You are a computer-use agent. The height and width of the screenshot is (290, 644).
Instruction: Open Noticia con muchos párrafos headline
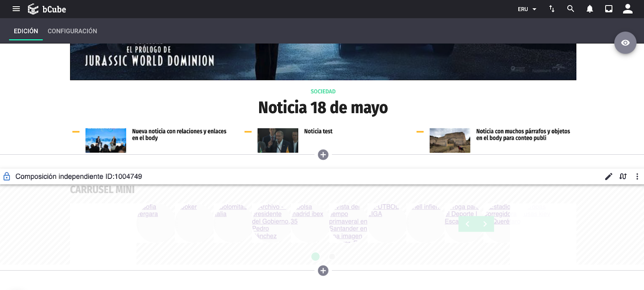pyautogui.click(x=523, y=135)
